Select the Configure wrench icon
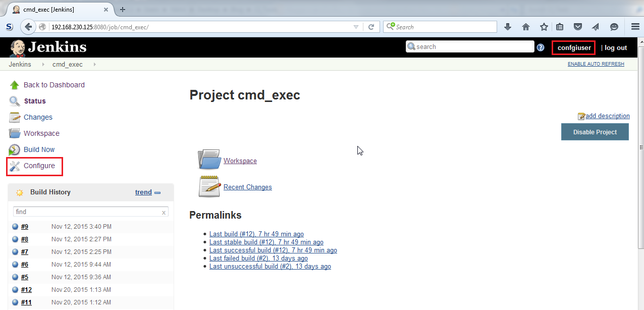This screenshot has width=644, height=310. [15, 166]
